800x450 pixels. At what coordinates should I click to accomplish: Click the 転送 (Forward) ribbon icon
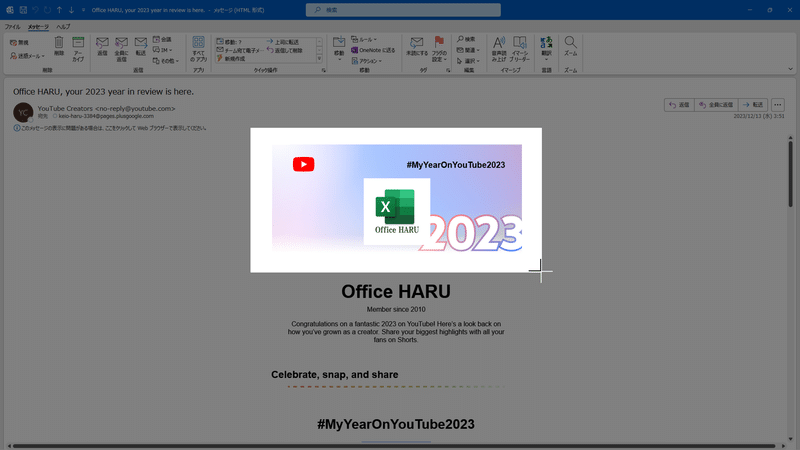coord(141,46)
